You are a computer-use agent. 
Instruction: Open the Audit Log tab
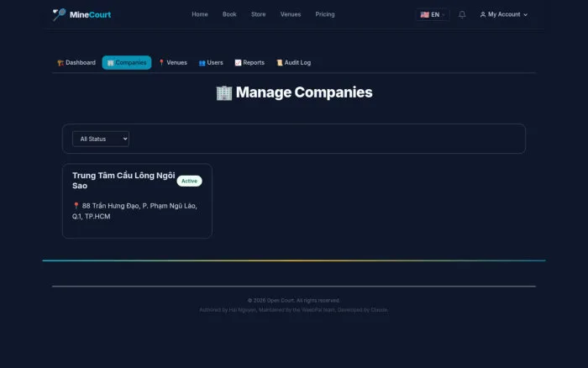pos(294,63)
